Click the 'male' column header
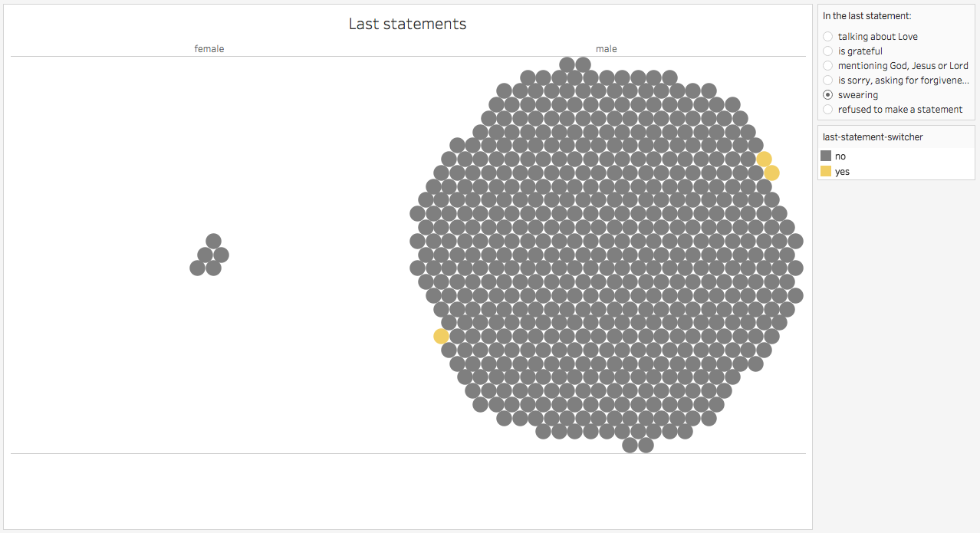Viewport: 980px width, 533px height. (x=607, y=49)
